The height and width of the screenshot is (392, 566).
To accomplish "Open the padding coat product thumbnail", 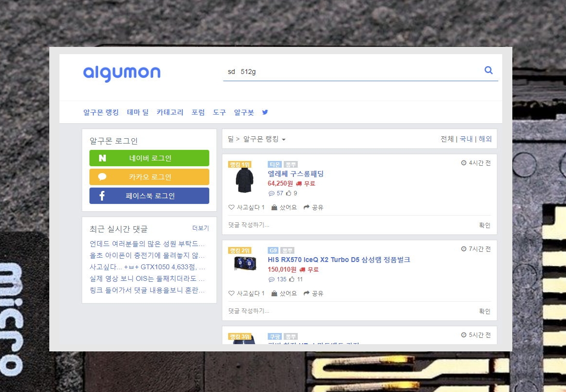I will click(x=245, y=180).
